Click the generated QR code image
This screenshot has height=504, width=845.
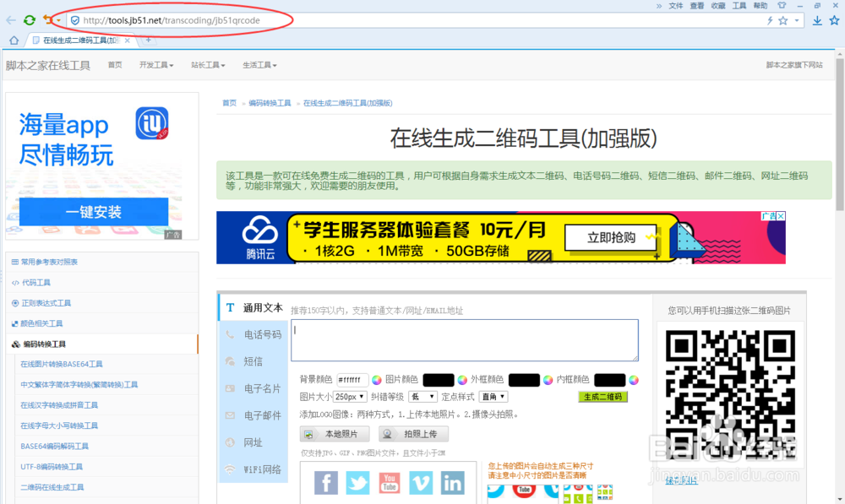[x=730, y=394]
